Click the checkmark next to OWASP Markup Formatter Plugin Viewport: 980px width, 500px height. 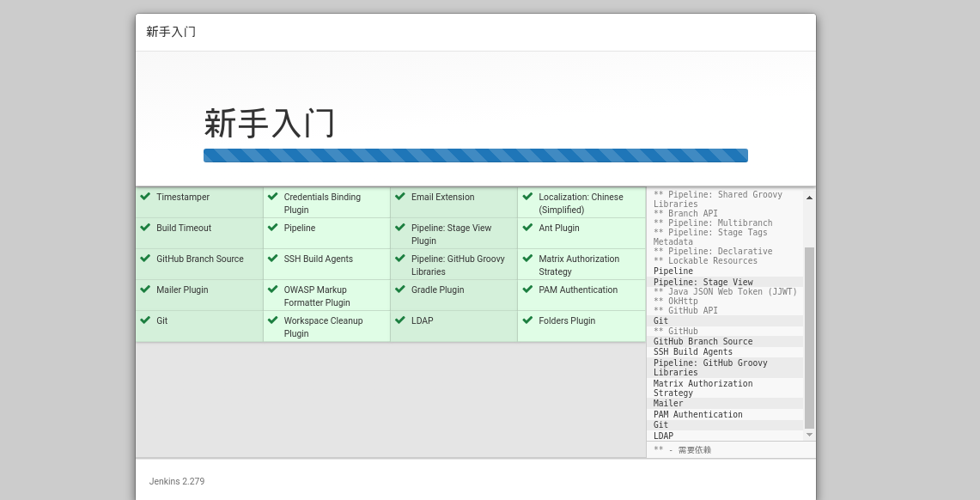click(x=272, y=290)
